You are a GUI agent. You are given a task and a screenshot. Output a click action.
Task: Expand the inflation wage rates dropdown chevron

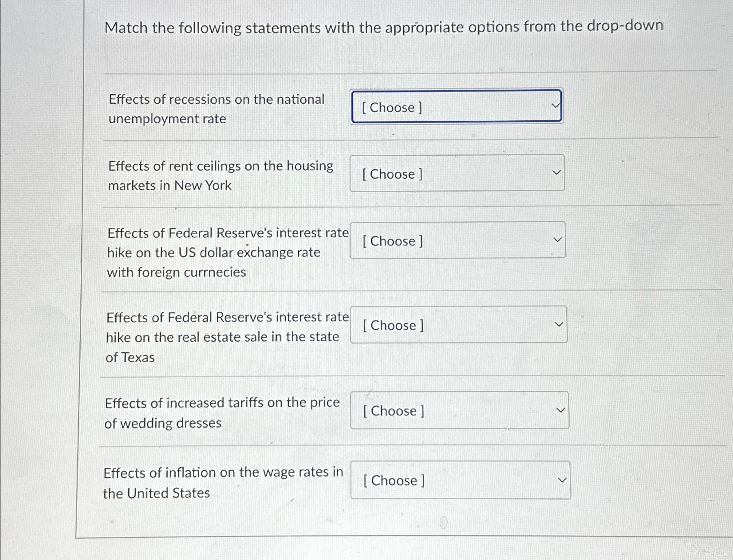click(563, 479)
